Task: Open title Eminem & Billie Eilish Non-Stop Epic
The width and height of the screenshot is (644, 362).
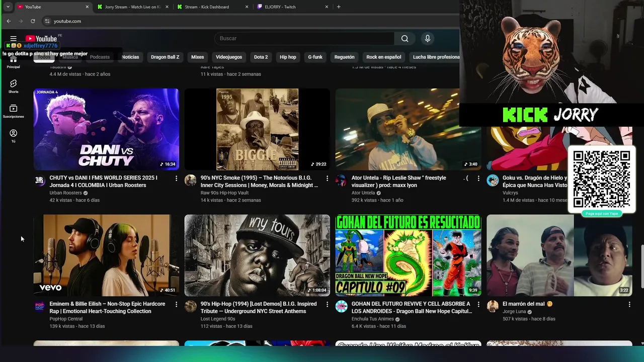Action: 107,308
